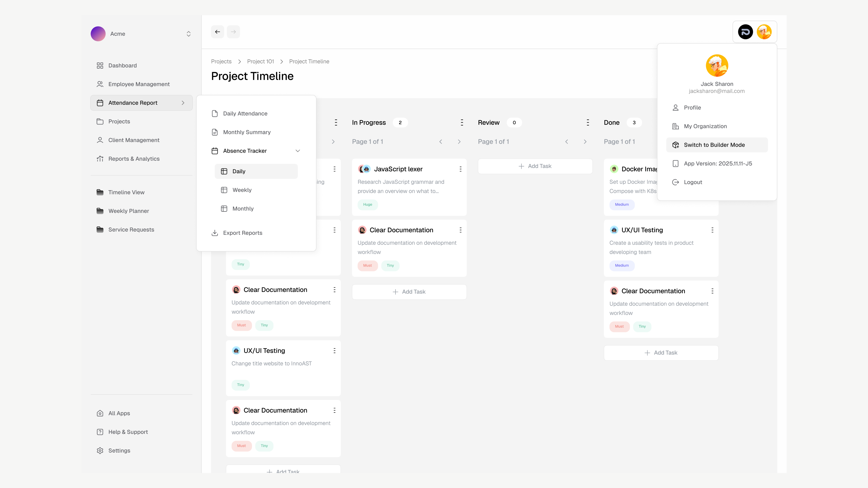868x488 pixels.
Task: Choose Switch to Builder Mode
Action: 714,145
